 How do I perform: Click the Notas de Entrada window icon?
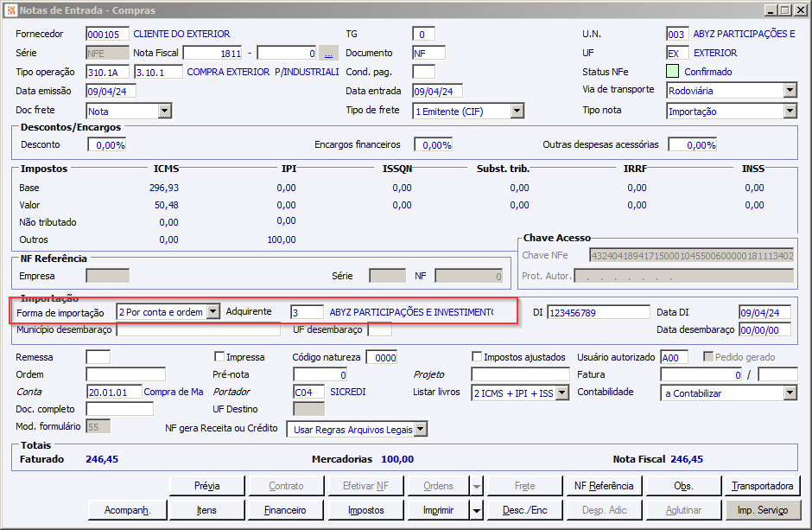click(x=10, y=10)
